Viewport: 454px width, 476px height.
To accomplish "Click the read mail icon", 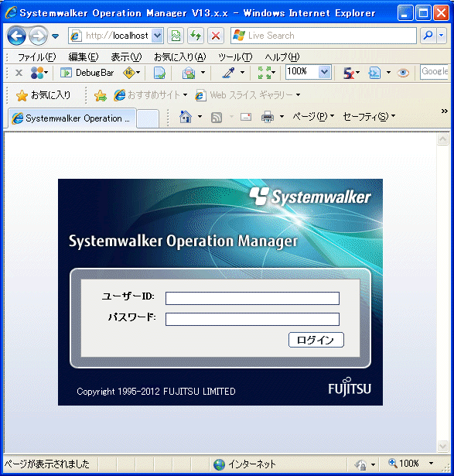I will (246, 117).
